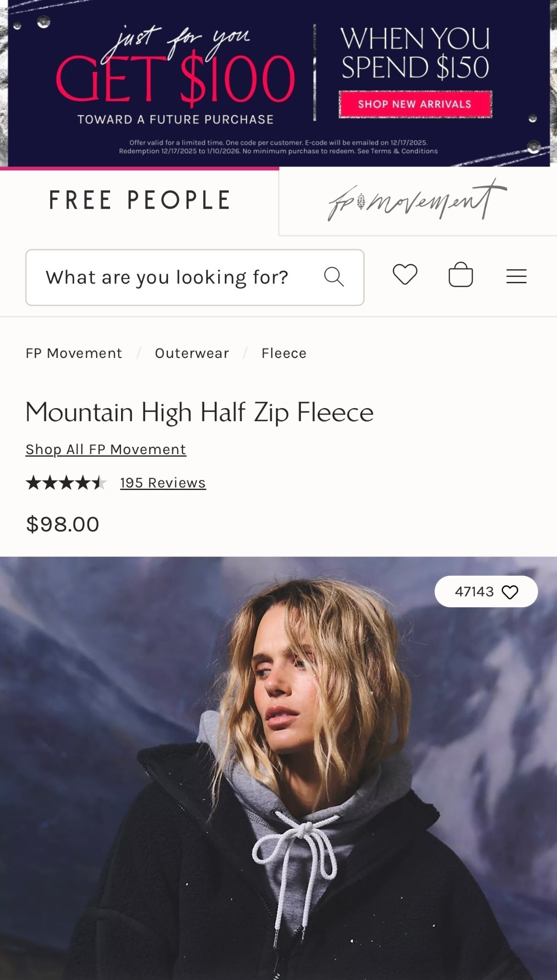
Task: Switch to the Free People tab
Action: (x=139, y=200)
